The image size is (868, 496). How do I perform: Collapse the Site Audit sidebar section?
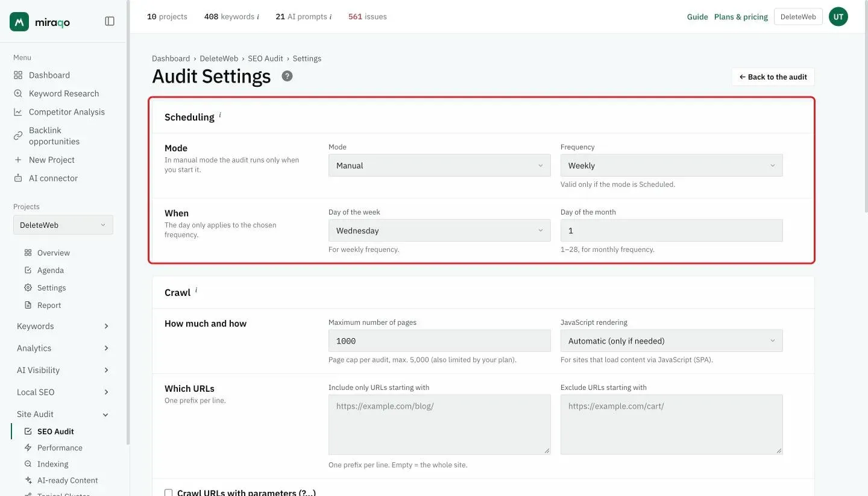click(x=63, y=414)
